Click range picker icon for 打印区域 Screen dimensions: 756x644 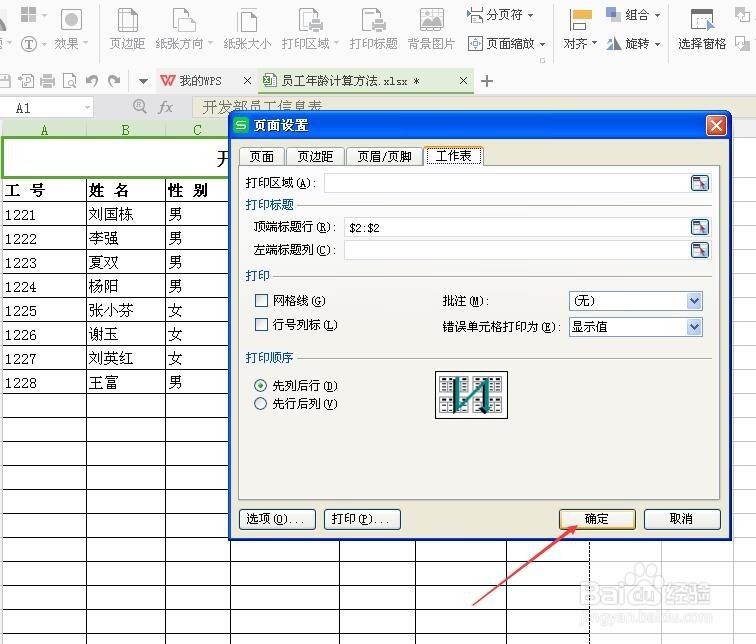coord(700,183)
